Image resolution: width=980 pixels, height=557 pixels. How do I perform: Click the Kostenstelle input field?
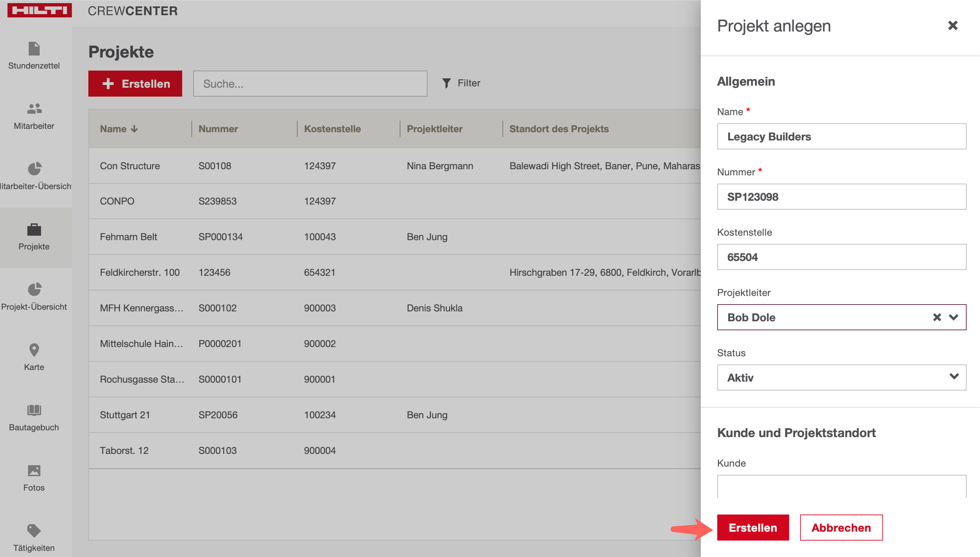point(841,257)
